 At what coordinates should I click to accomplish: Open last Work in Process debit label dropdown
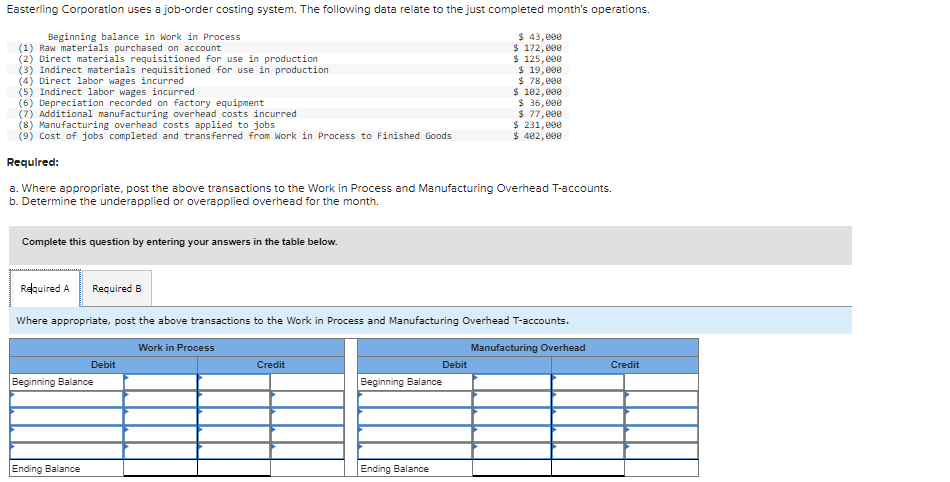pyautogui.click(x=67, y=451)
